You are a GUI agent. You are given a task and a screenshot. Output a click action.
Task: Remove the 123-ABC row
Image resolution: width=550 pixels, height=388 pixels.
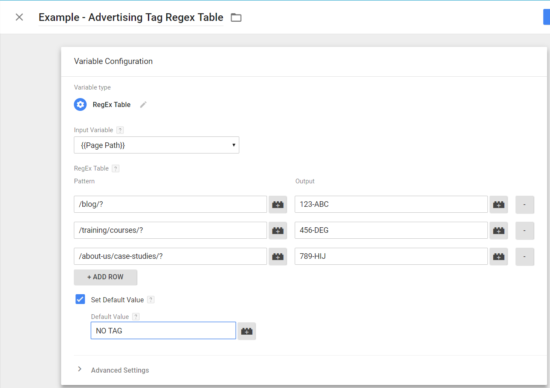tap(525, 205)
